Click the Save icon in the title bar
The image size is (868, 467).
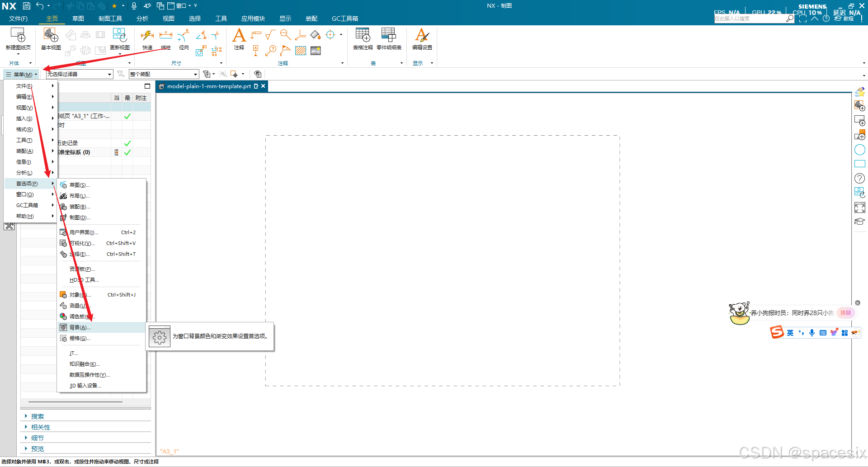(x=26, y=6)
